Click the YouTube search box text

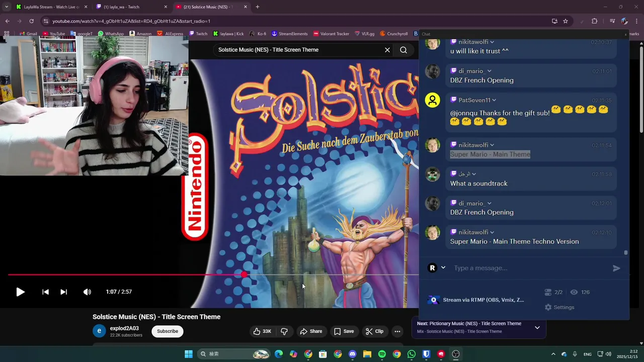[x=268, y=50]
